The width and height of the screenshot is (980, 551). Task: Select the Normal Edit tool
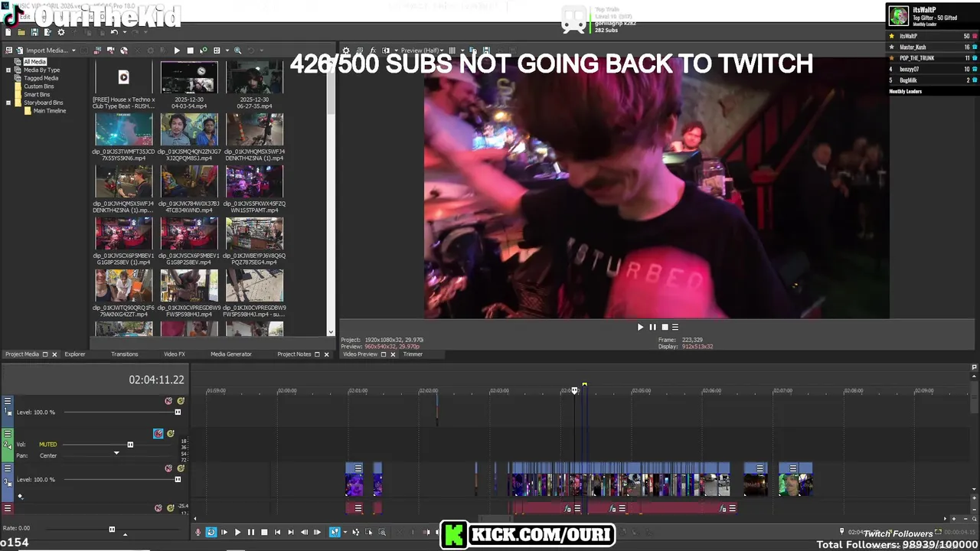pos(335,532)
